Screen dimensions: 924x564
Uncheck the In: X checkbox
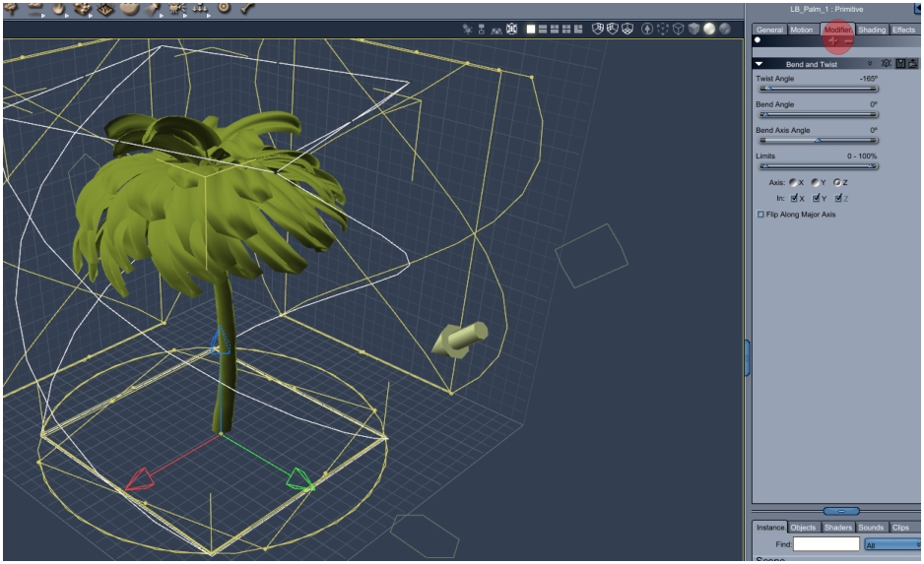(x=794, y=199)
